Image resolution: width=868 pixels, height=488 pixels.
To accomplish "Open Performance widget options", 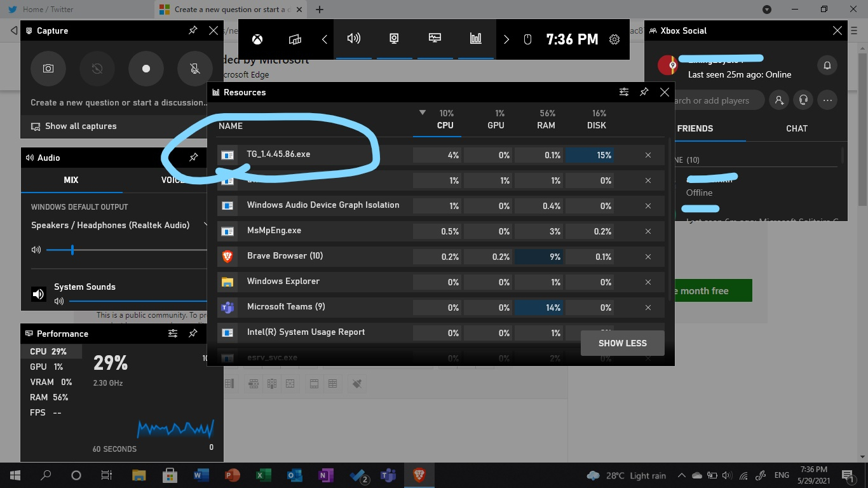I will click(173, 333).
